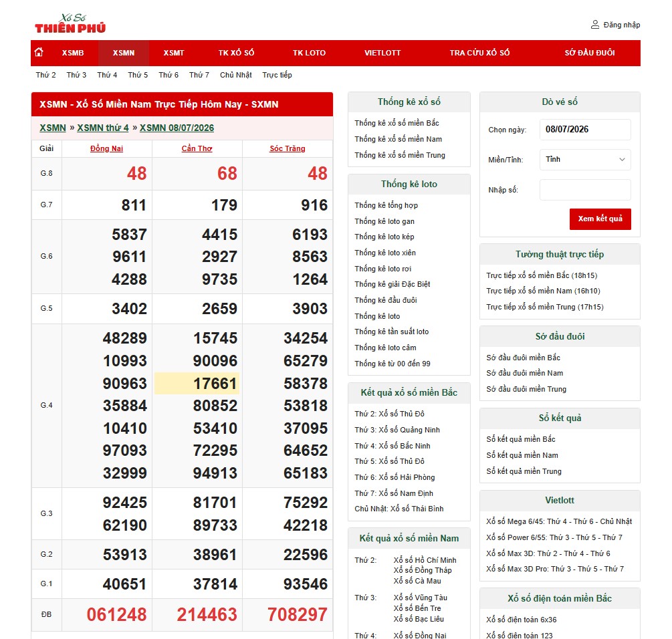Select the XSMN menu item
672x639 pixels.
tap(124, 53)
